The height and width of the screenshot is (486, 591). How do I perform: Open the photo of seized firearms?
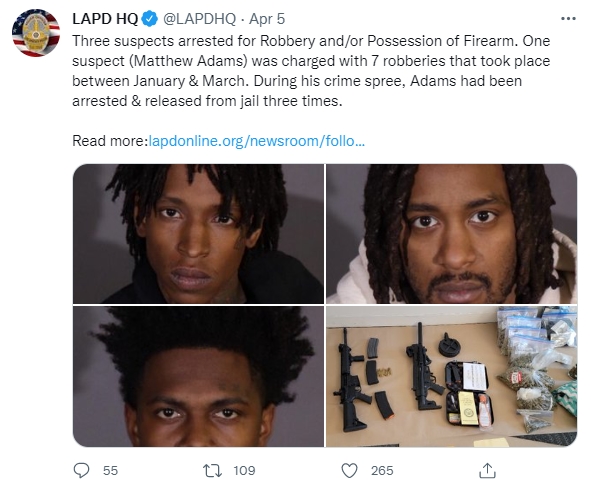click(452, 376)
